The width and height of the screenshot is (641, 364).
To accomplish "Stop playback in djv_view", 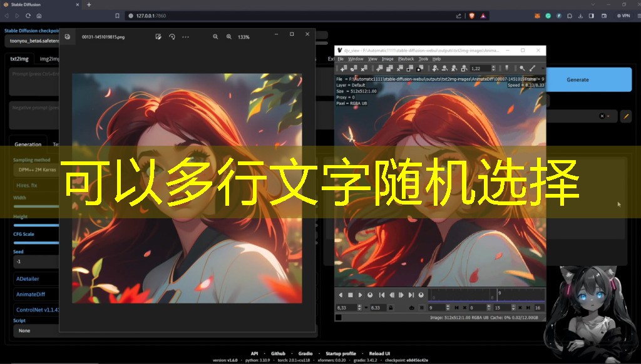I will (351, 295).
